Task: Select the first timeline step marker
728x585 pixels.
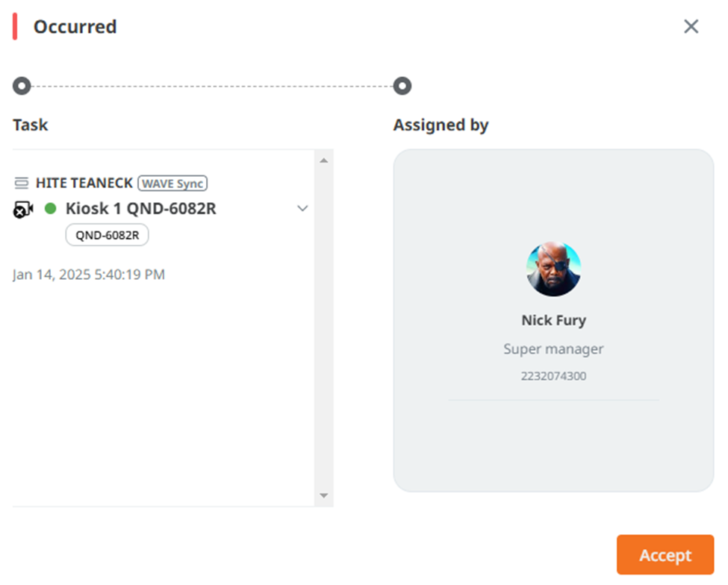Action: coord(22,86)
